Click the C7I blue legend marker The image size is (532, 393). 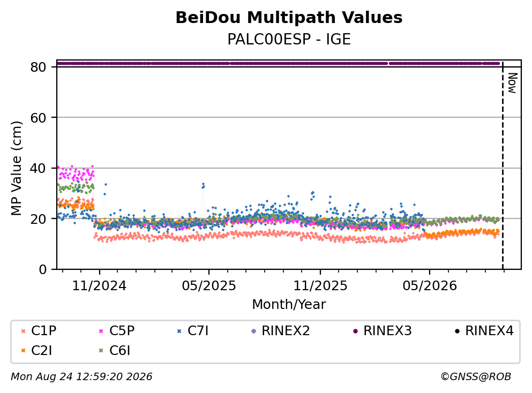click(179, 331)
